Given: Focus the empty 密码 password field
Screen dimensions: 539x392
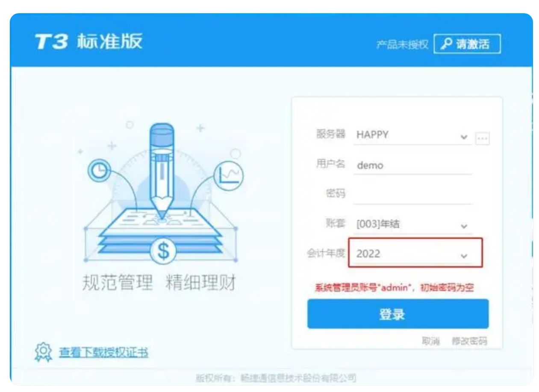Looking at the screenshot, I should 412,195.
